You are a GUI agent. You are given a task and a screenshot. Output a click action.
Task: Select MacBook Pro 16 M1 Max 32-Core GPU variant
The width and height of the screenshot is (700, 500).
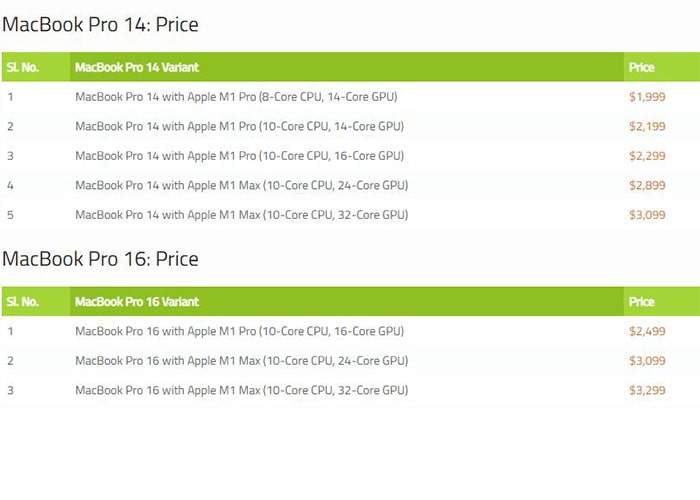241,390
